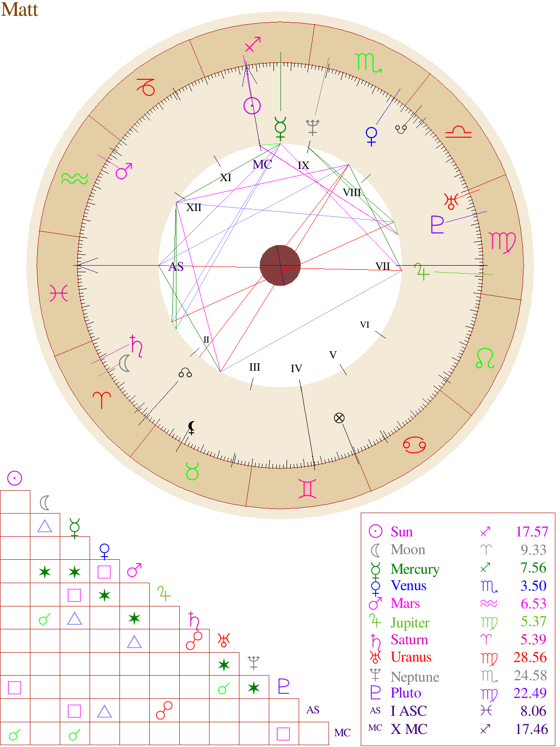Click the Pluto degree value '22.49'
Screen dimensions: 560x747
530,693
